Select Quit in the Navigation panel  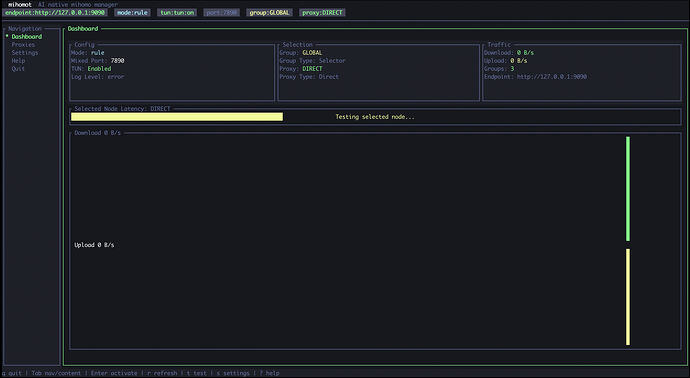click(x=18, y=69)
